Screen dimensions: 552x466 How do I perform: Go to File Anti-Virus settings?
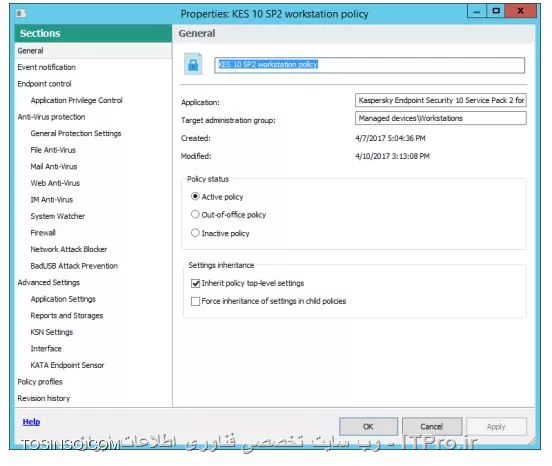tap(53, 150)
